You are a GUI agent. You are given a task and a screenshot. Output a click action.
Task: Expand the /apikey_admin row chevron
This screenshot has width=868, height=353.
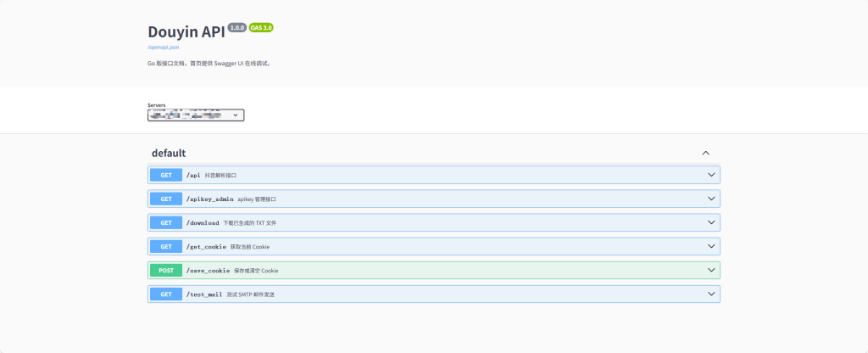pos(711,199)
